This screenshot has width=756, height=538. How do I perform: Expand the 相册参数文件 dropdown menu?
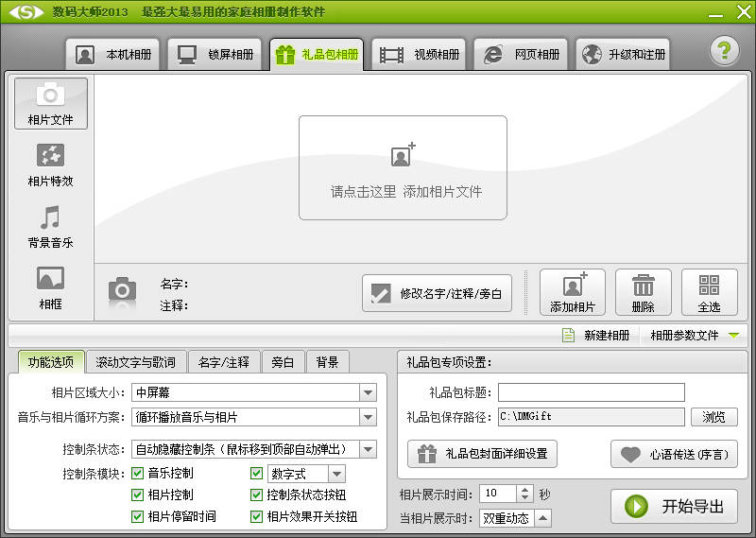(695, 335)
